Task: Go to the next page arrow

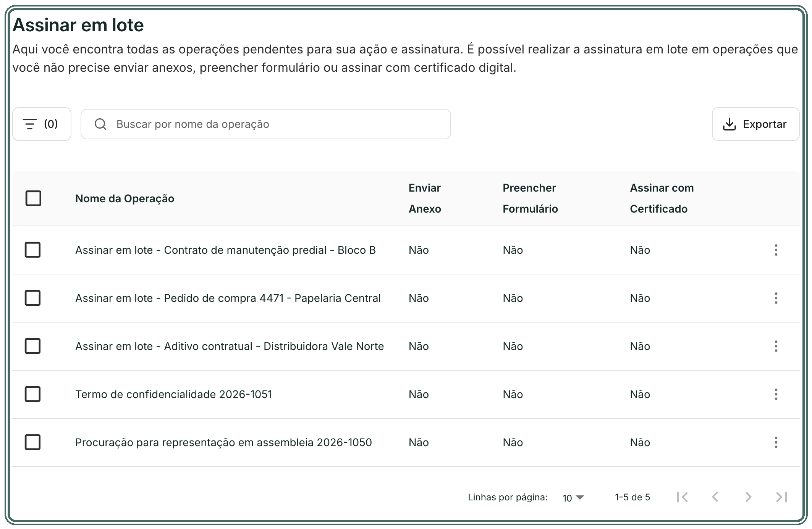Action: click(x=748, y=497)
